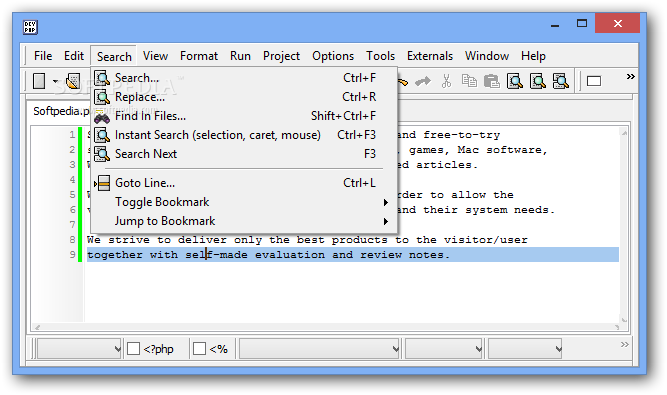The image size is (667, 395).
Task: Click the text 'ed articles.'
Action: (438, 165)
